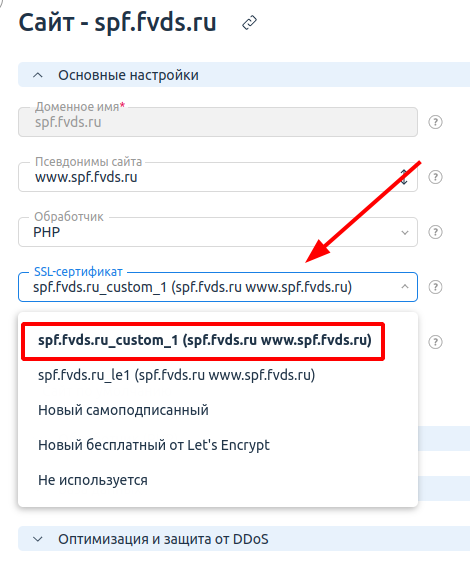Click the Основные настройки section header
This screenshot has width=470, height=561.
point(244,75)
